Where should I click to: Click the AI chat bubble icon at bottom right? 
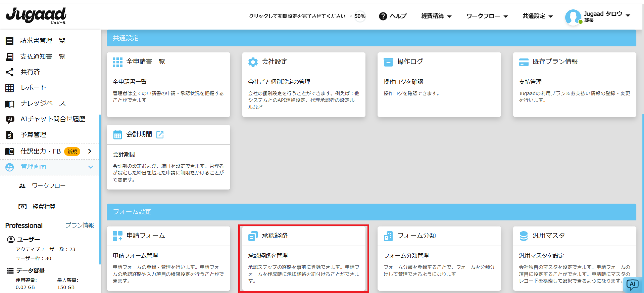(x=633, y=285)
